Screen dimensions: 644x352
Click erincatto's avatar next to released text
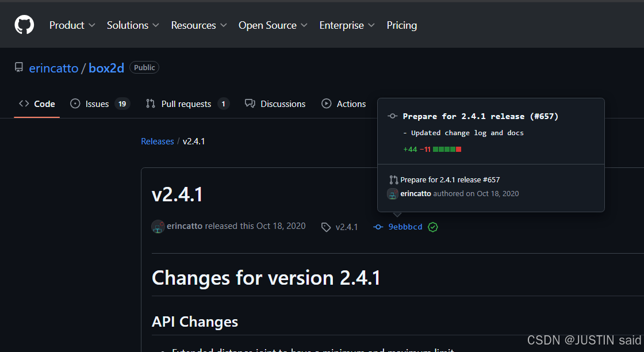click(158, 227)
